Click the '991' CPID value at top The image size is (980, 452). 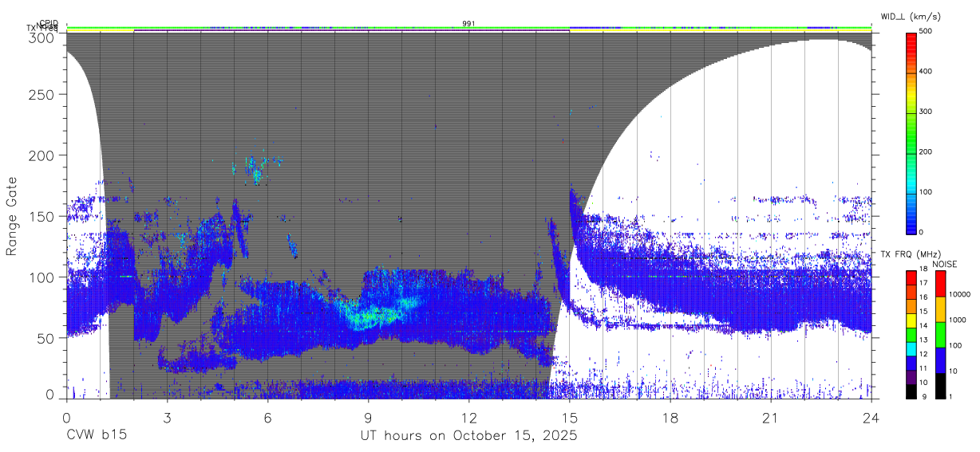tap(468, 23)
